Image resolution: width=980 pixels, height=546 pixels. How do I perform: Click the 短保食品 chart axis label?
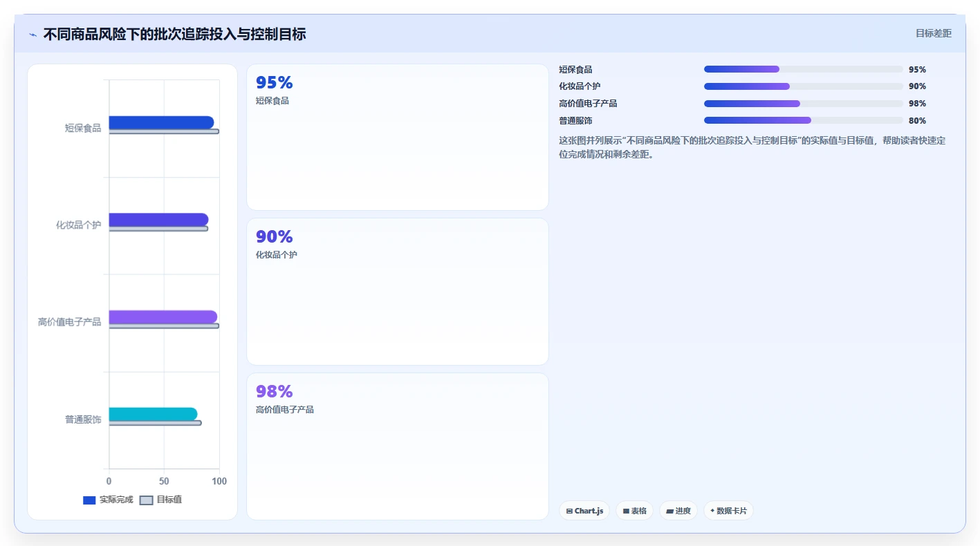tap(83, 128)
